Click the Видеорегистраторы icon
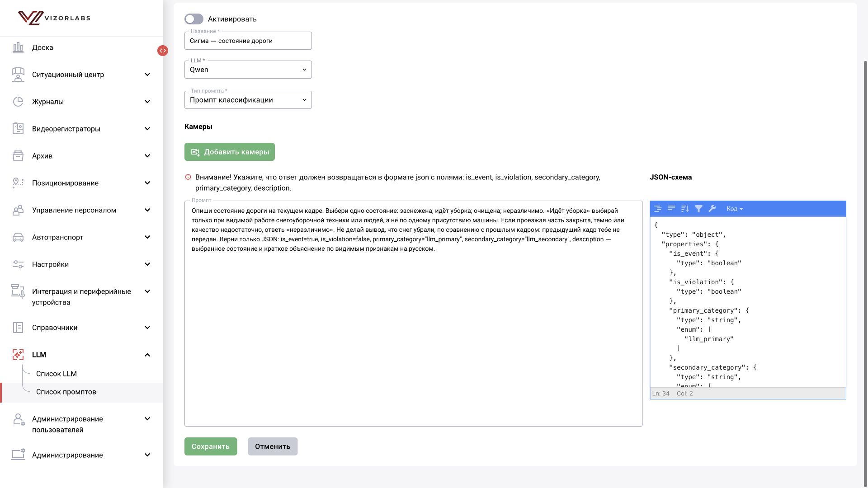Image resolution: width=868 pixels, height=488 pixels. click(18, 129)
